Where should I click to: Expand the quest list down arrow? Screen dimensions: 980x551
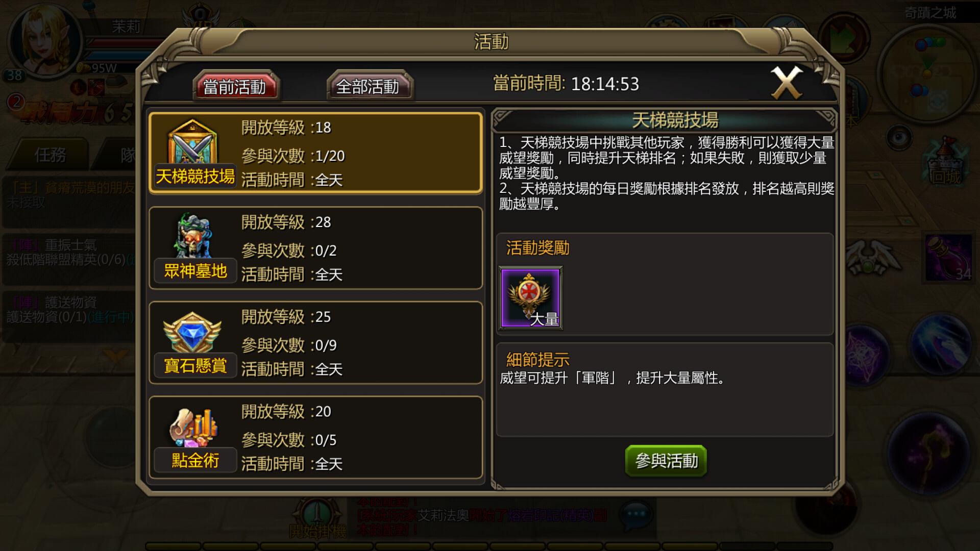pos(117,354)
